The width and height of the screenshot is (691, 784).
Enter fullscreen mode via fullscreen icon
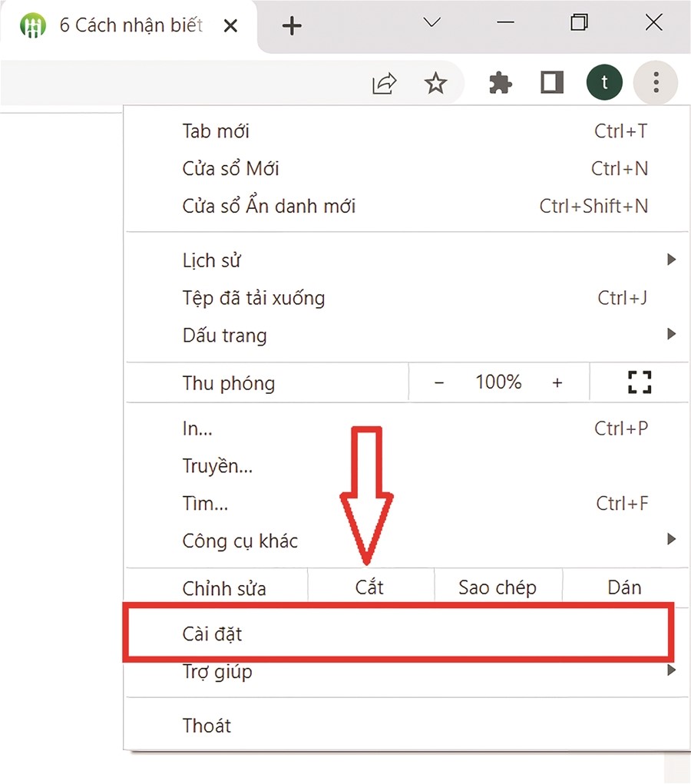click(x=639, y=382)
